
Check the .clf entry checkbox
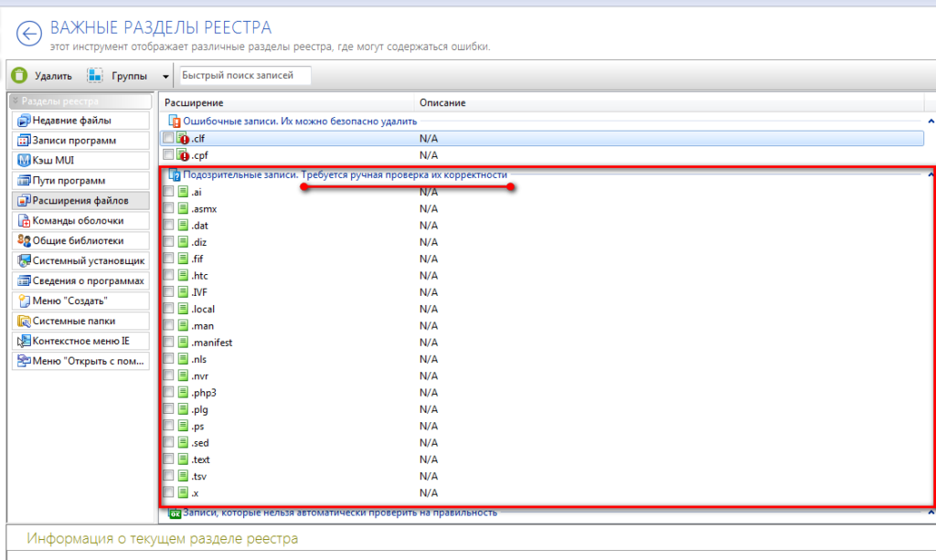[x=168, y=139]
